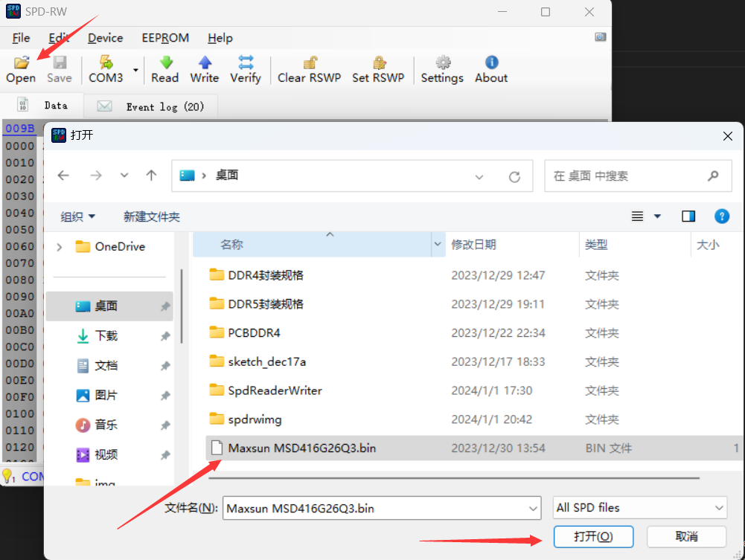Go forward in the Open dialog

coord(96,176)
